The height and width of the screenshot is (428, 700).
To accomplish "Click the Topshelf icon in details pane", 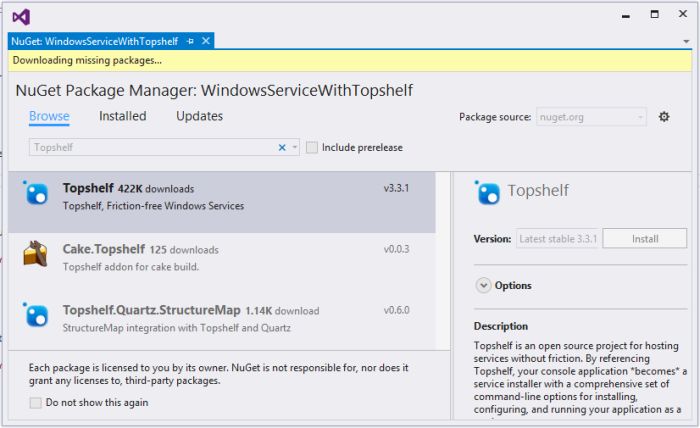I will pos(487,193).
